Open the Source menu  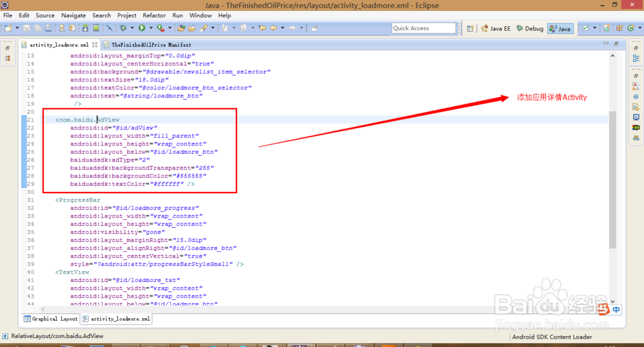coord(45,15)
